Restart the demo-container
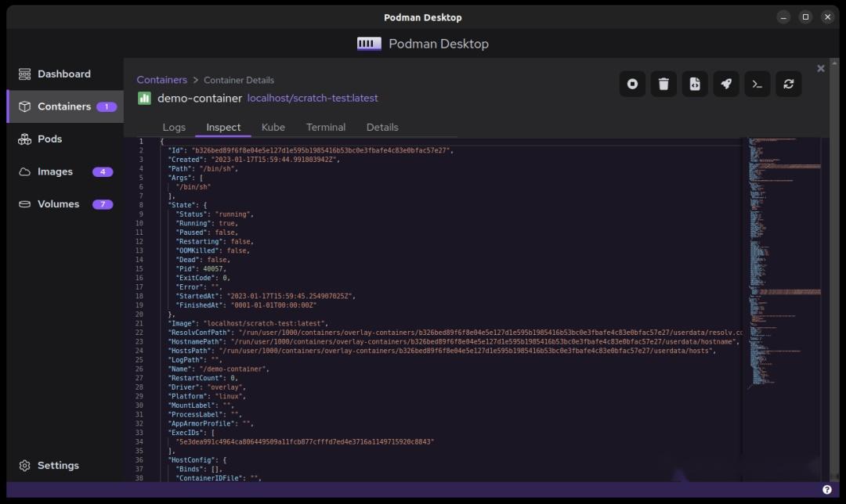846x504 pixels. [x=788, y=84]
